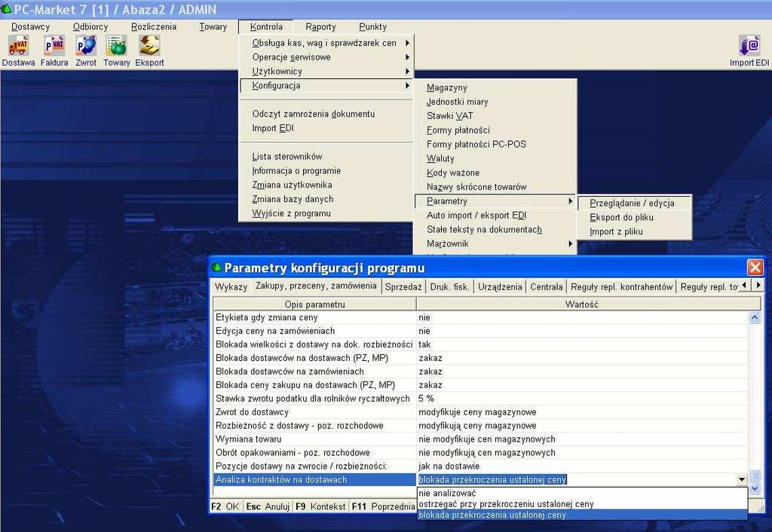772x532 pixels.
Task: Open the Raporty menu
Action: [320, 26]
